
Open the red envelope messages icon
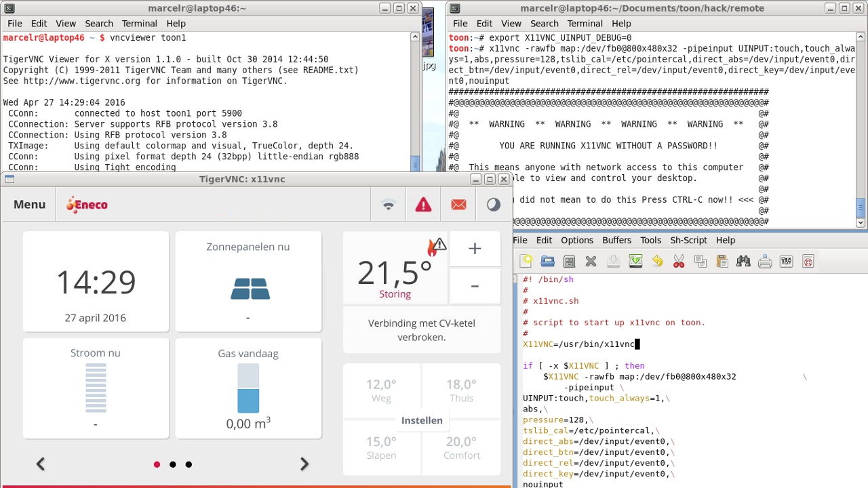coord(459,205)
